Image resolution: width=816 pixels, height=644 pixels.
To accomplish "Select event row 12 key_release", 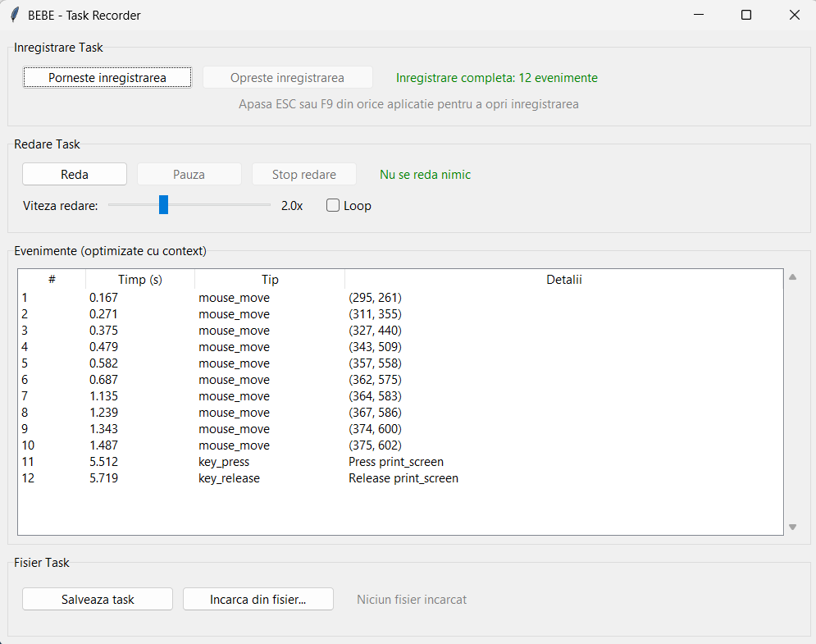I will (229, 478).
